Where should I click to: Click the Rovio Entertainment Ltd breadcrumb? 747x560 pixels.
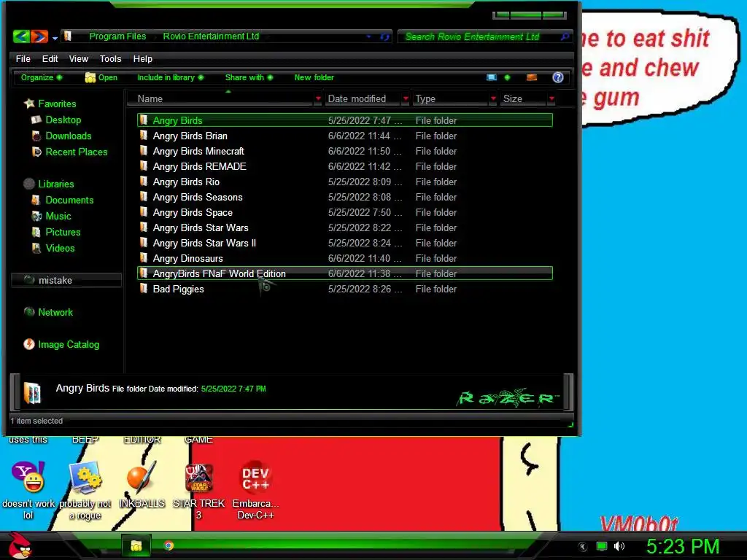coord(211,36)
